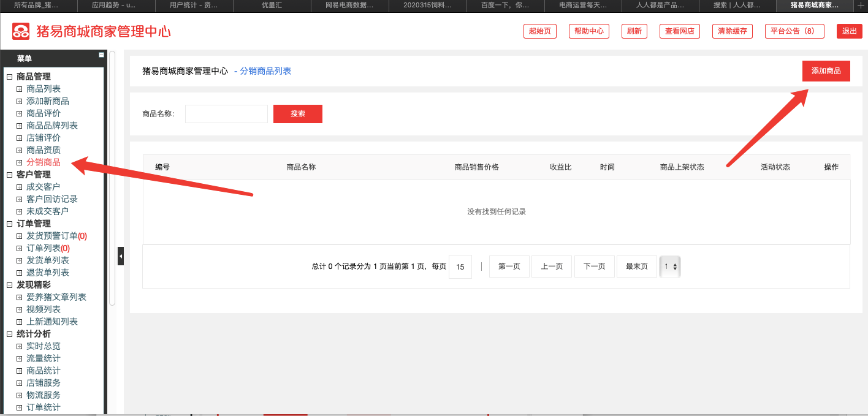The image size is (868, 416).
Task: Click the 添加商品 button
Action: (826, 71)
